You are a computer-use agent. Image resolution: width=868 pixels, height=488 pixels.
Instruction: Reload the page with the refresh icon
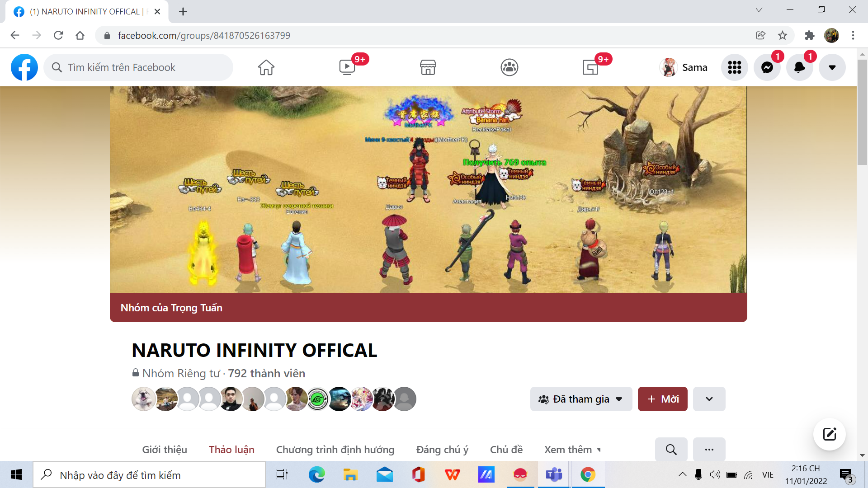58,35
